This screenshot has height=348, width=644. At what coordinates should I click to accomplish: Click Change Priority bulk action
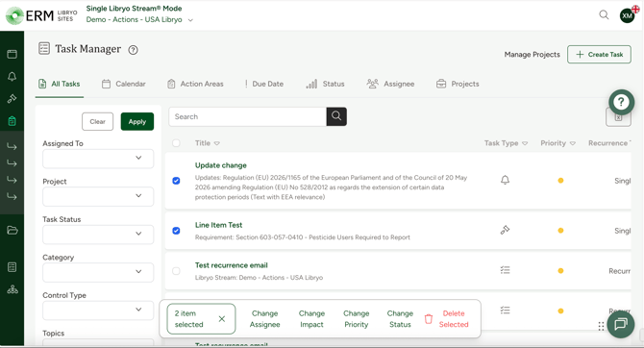[356, 319]
